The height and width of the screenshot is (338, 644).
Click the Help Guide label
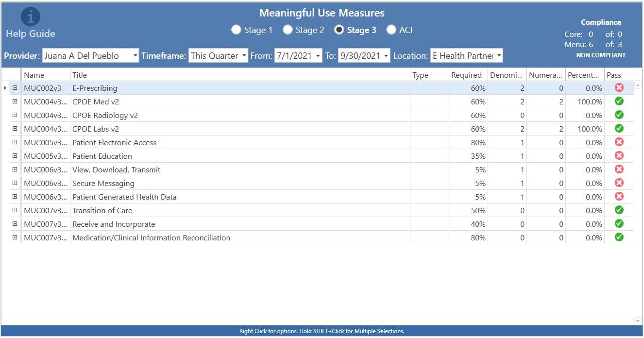click(x=31, y=34)
